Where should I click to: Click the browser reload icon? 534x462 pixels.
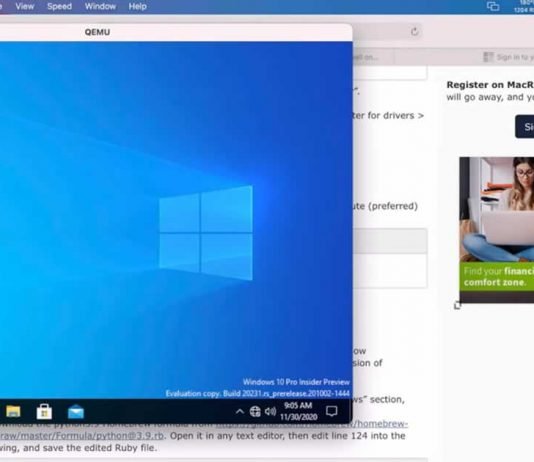point(414,32)
